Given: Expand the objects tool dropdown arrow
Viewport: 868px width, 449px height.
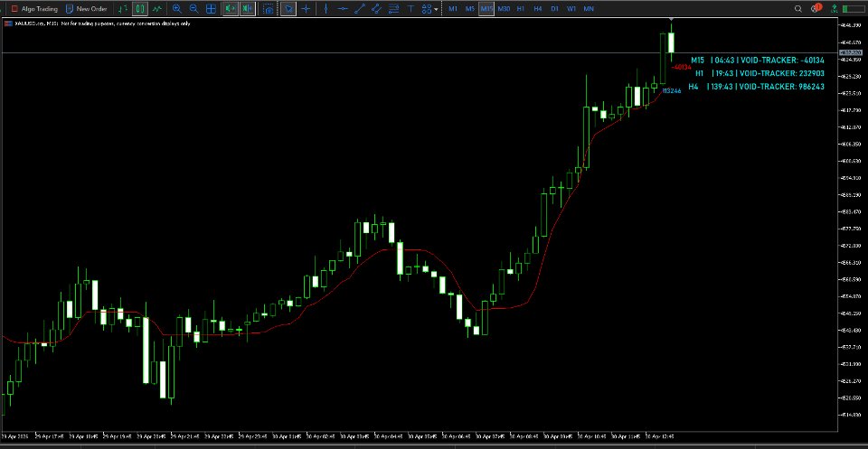Looking at the screenshot, I should click(437, 9).
